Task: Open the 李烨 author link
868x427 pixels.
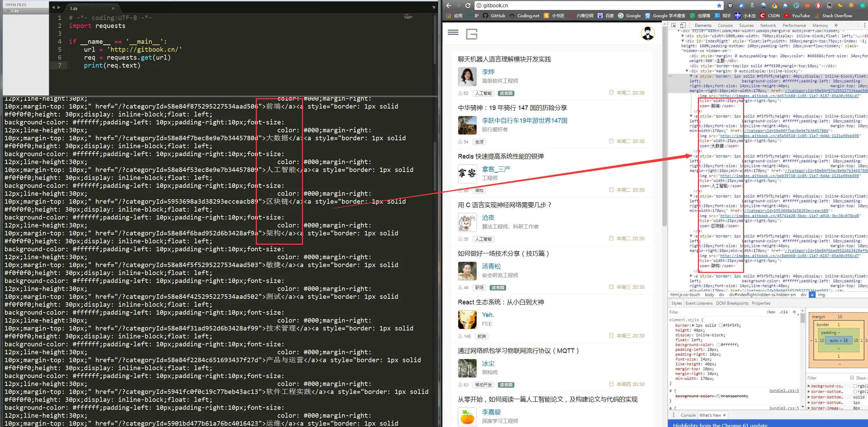Action: (x=488, y=72)
